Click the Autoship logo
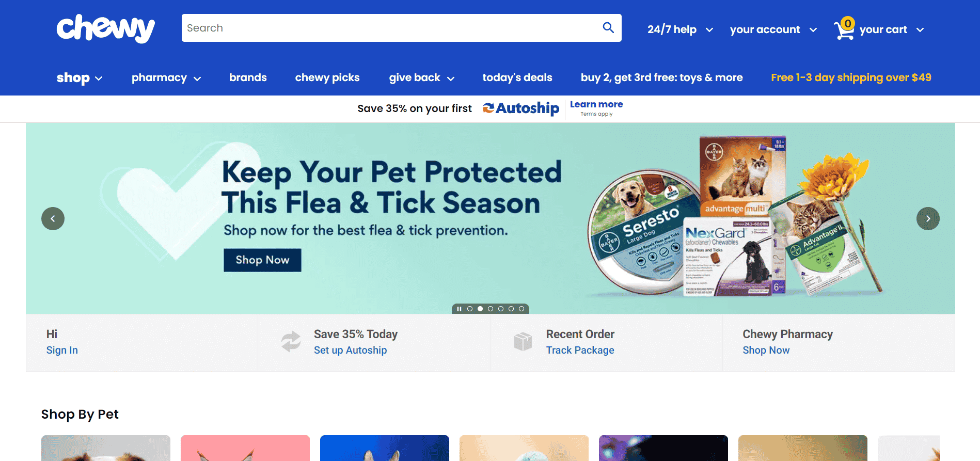 pyautogui.click(x=521, y=108)
